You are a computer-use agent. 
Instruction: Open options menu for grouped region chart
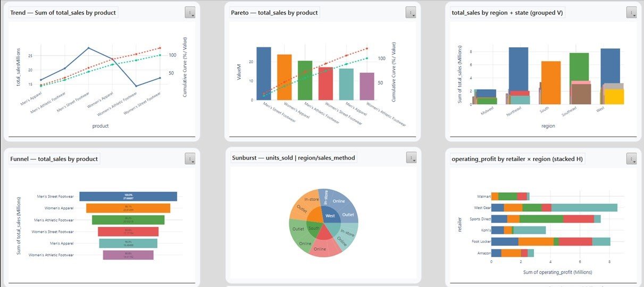pyautogui.click(x=631, y=13)
